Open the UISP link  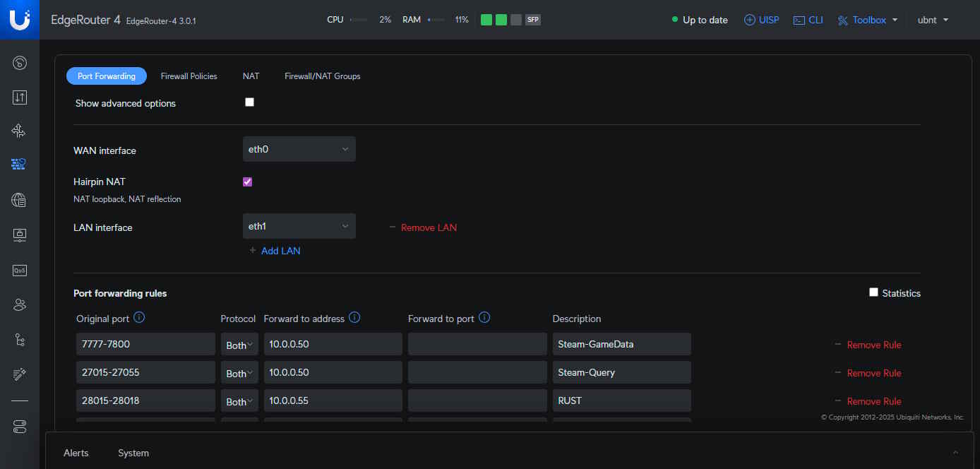pyautogui.click(x=762, y=20)
